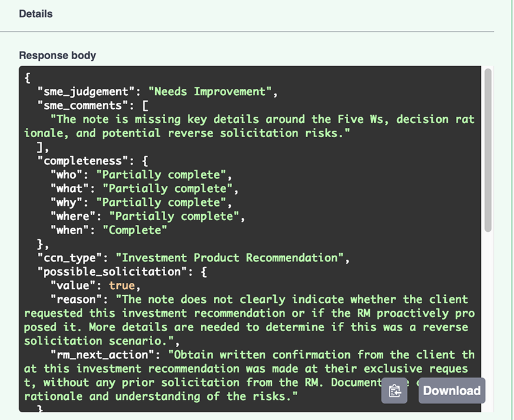
Task: Click the "where" key line
Action: [x=147, y=217]
